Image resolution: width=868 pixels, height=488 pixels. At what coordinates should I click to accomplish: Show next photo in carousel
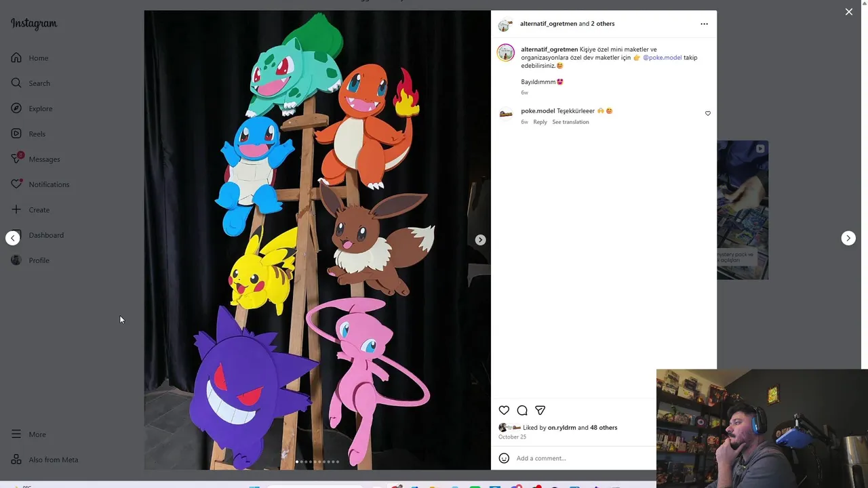pos(480,240)
